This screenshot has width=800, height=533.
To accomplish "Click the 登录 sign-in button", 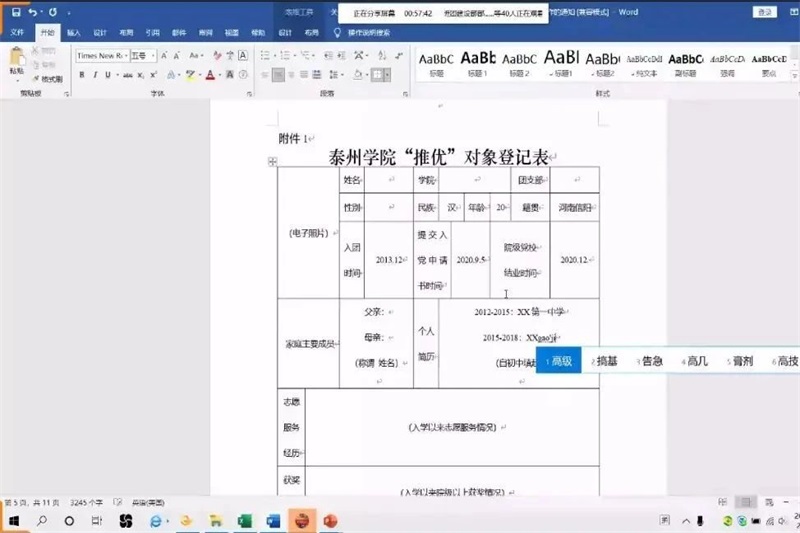I will [x=764, y=12].
